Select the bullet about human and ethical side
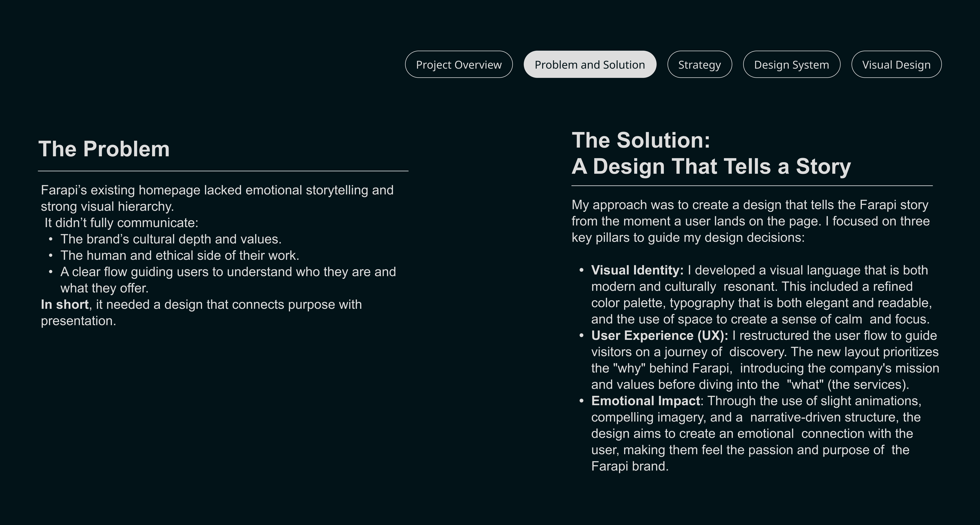 point(179,255)
